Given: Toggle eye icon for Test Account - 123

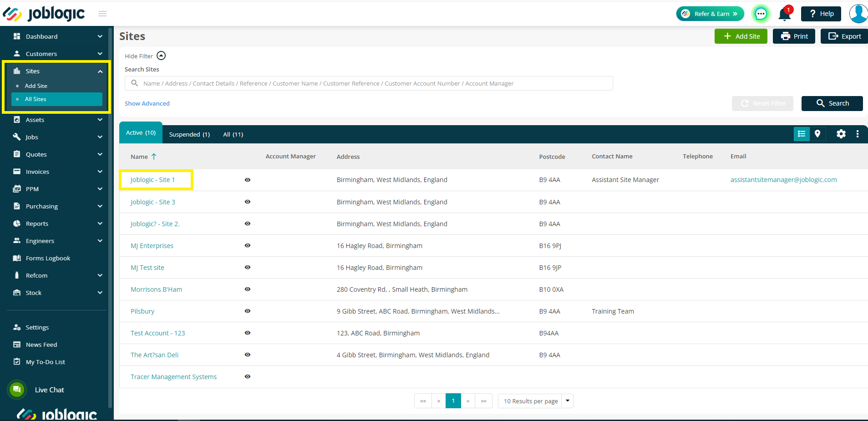Looking at the screenshot, I should [x=248, y=333].
